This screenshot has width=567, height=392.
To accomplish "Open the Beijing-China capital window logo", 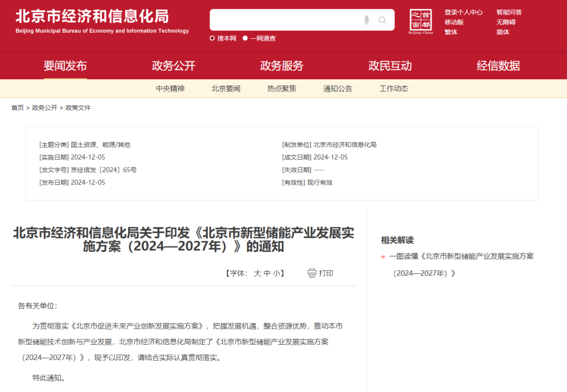I will tap(421, 21).
